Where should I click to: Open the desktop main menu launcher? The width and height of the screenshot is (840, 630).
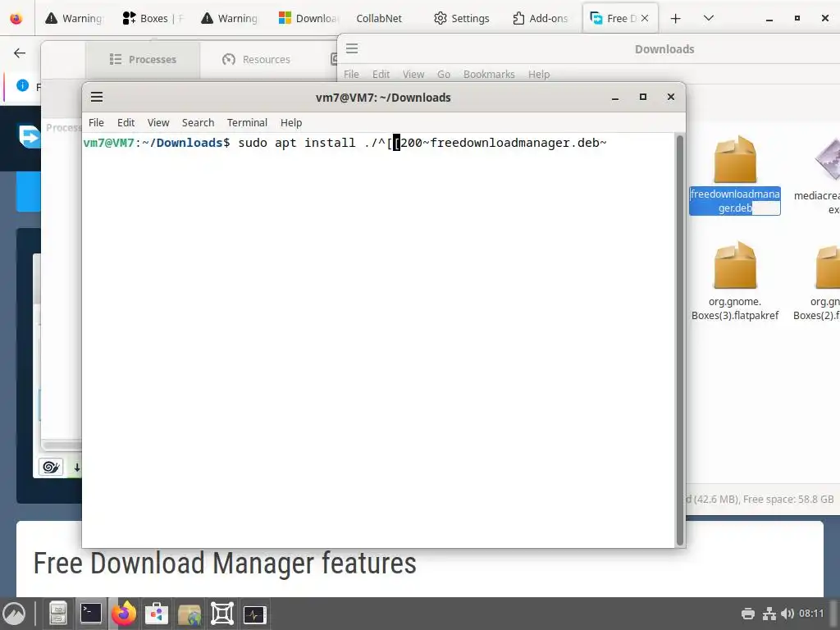point(14,614)
